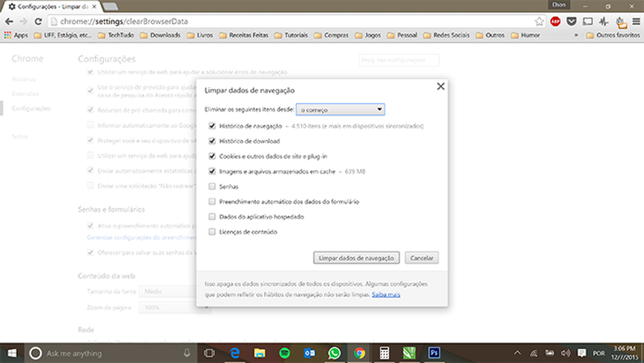Image resolution: width=644 pixels, height=363 pixels.
Task: Open the Receitas Feitas bookmarks folder
Action: tap(243, 35)
